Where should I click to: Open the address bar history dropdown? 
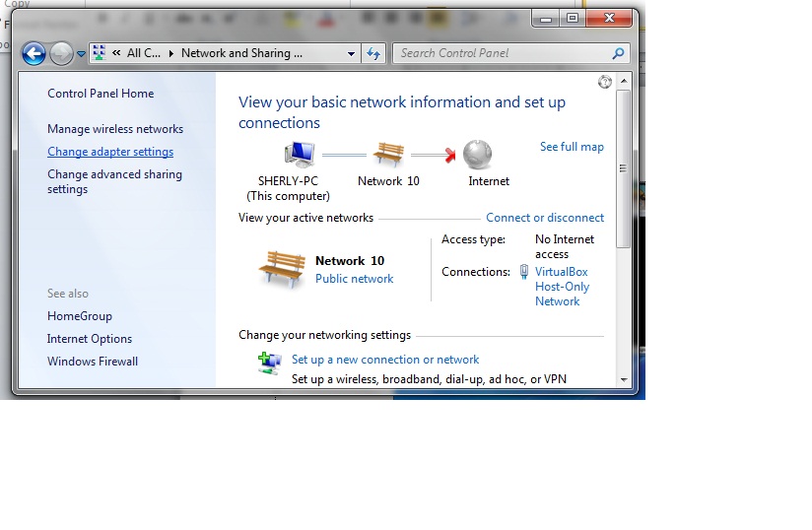pyautogui.click(x=351, y=53)
